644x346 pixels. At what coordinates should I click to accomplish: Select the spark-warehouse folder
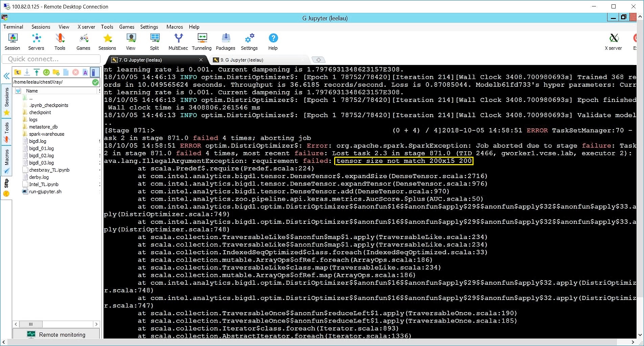46,134
